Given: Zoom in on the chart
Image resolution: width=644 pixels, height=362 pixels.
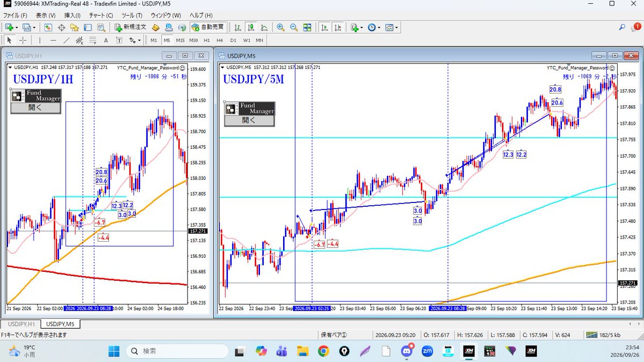Looking at the screenshot, I should 280,27.
